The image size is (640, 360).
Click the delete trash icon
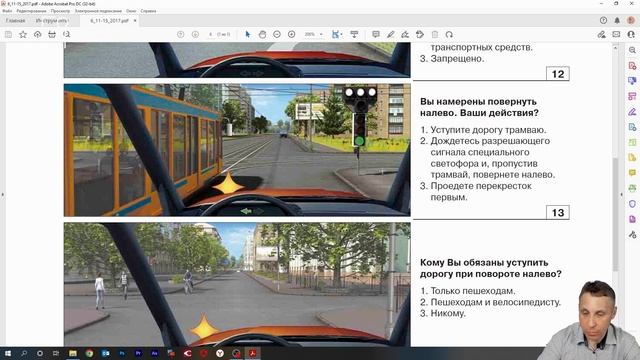pos(435,35)
